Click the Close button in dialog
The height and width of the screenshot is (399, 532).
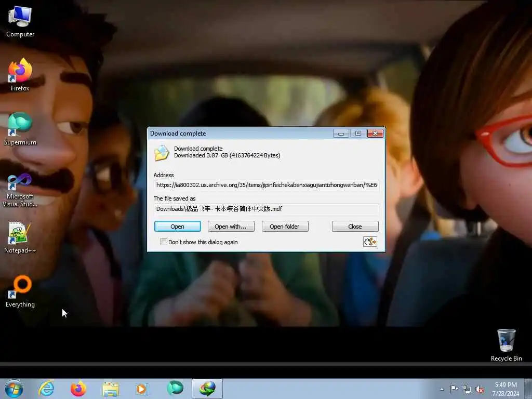point(355,227)
